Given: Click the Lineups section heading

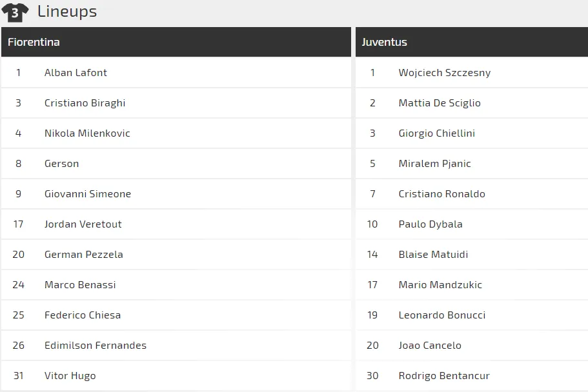Looking at the screenshot, I should click(x=67, y=11).
